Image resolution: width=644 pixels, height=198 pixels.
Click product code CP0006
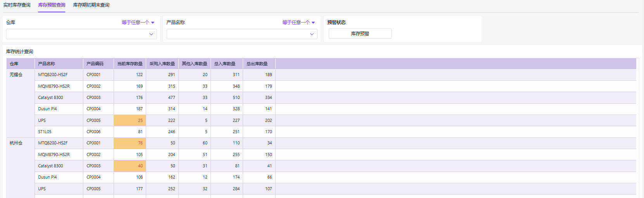click(x=98, y=132)
